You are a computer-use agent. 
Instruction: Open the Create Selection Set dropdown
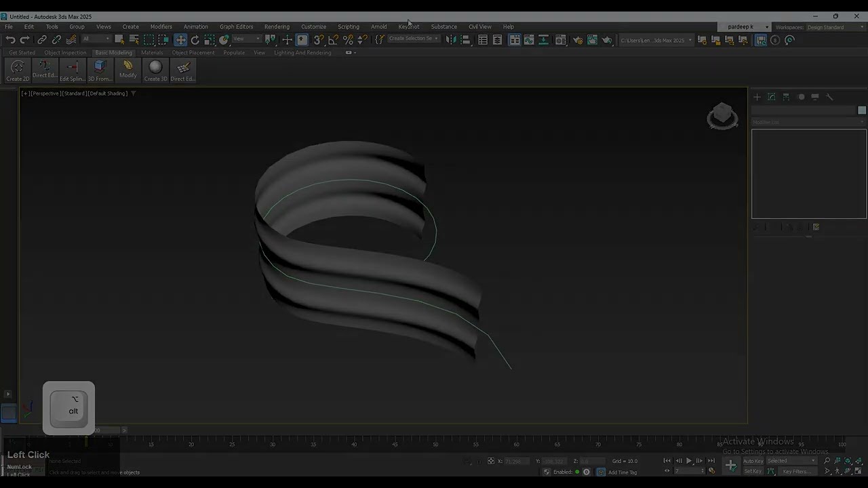[413, 39]
